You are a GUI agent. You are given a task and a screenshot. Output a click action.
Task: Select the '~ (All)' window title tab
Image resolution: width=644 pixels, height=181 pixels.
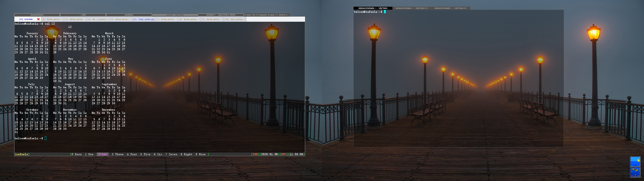[83, 15]
